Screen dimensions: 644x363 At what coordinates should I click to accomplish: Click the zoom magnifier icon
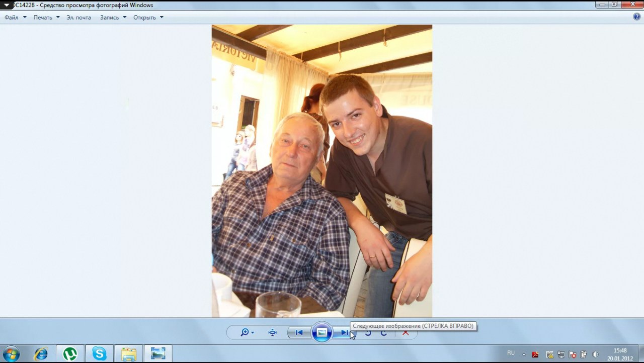(245, 332)
